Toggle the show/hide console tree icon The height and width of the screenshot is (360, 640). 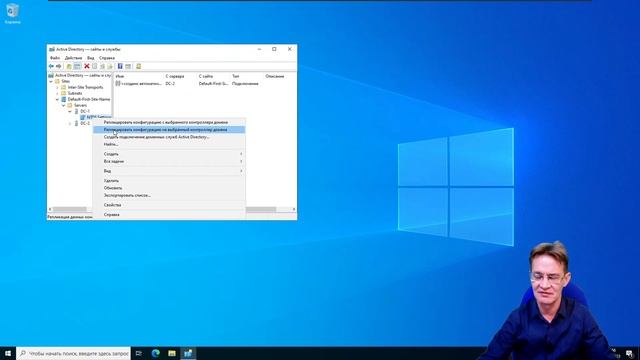pyautogui.click(x=77, y=66)
